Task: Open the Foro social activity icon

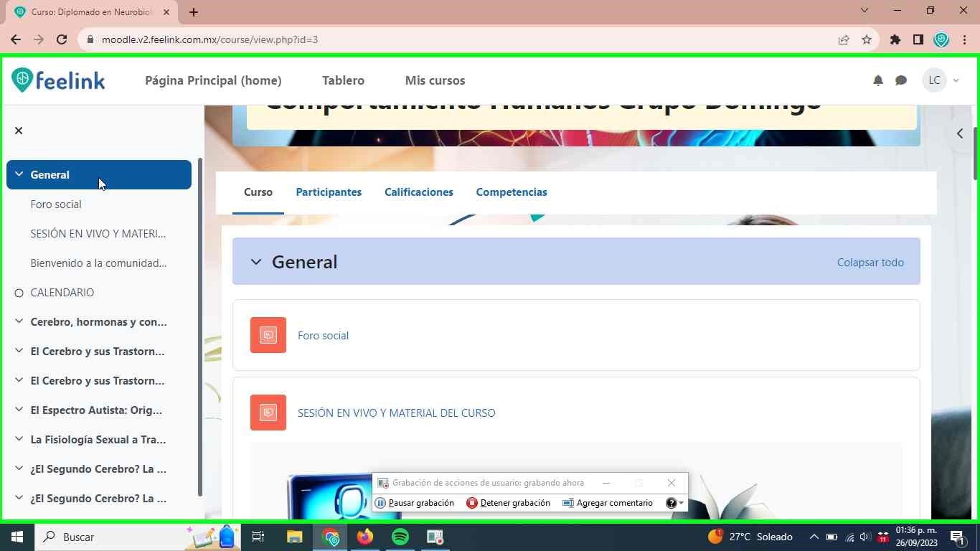Action: (x=267, y=334)
